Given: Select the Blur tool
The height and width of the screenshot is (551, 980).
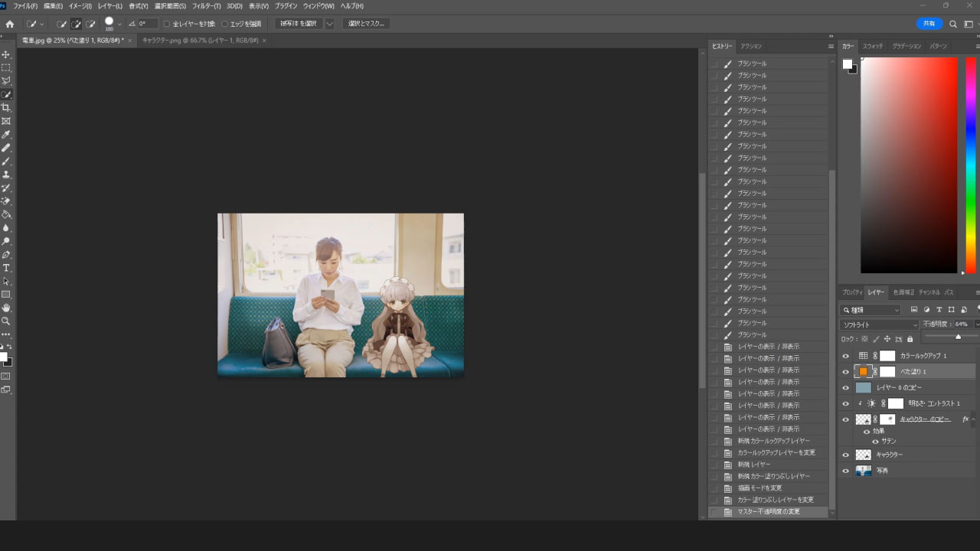Looking at the screenshot, I should [x=6, y=228].
